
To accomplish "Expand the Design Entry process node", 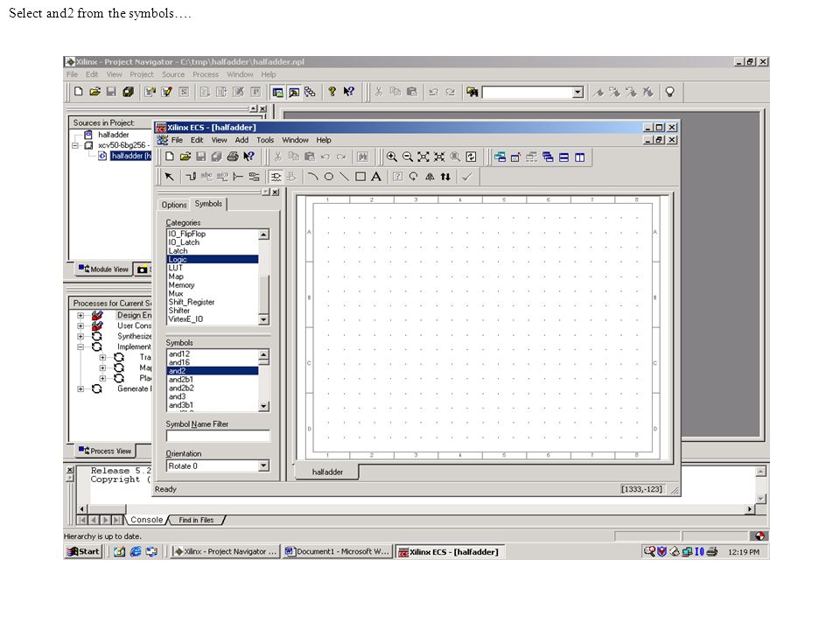I will 80,316.
